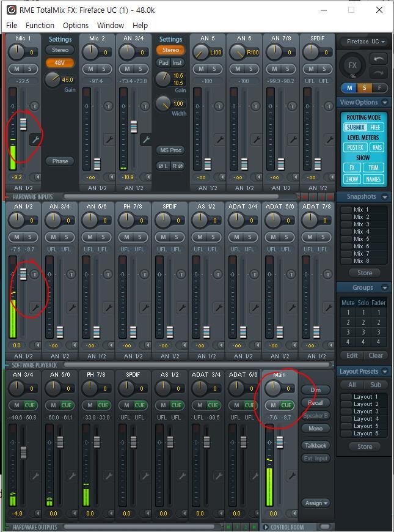Open settings wrench on Mic 1 channel
This screenshot has width=394, height=532.
tap(35, 139)
